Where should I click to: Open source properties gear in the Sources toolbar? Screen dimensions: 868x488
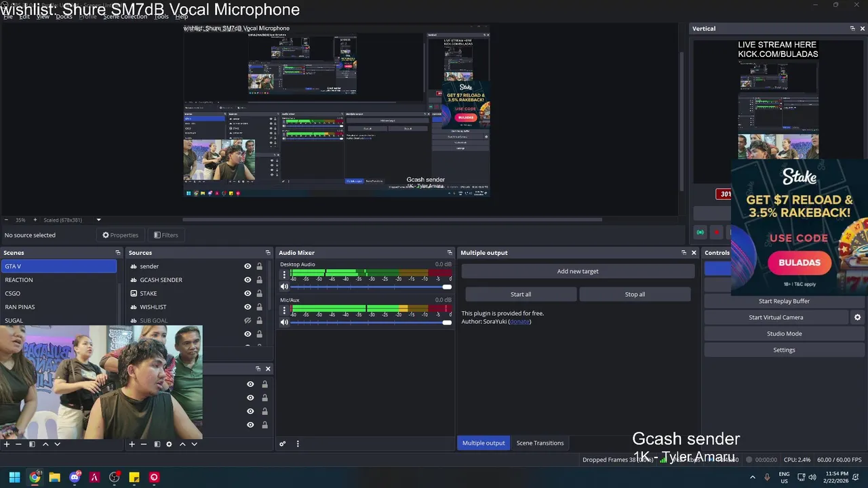tap(169, 444)
